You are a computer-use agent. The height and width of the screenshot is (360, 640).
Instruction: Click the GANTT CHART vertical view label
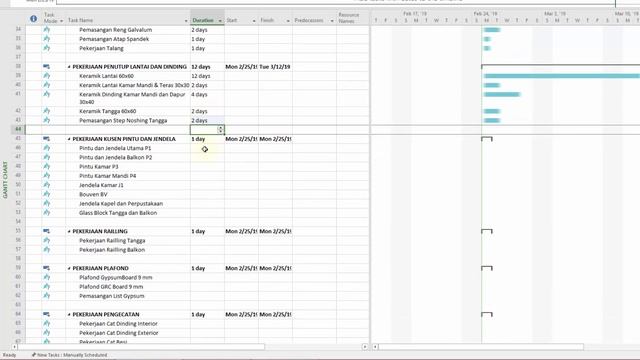(x=5, y=180)
